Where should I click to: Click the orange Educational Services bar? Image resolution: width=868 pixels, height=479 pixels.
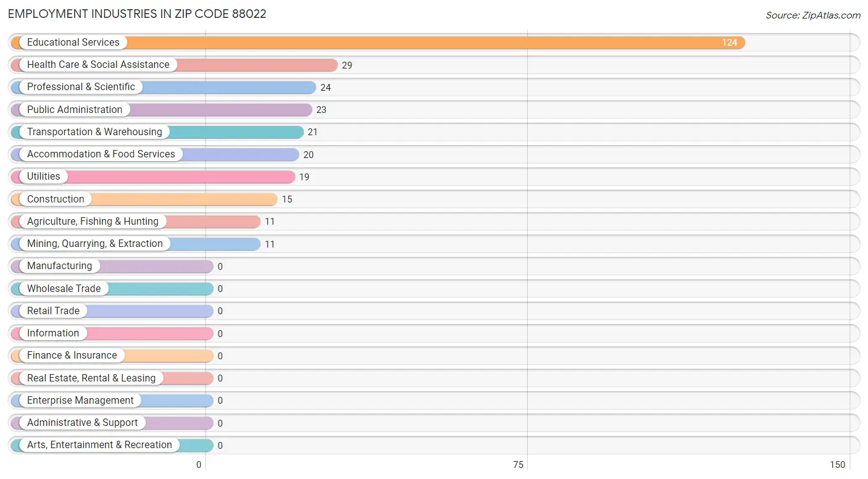click(378, 43)
